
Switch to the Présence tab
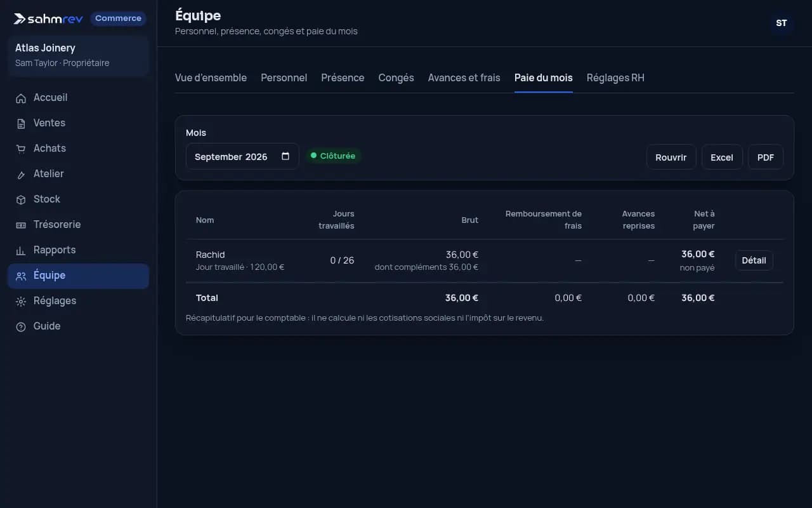343,77
